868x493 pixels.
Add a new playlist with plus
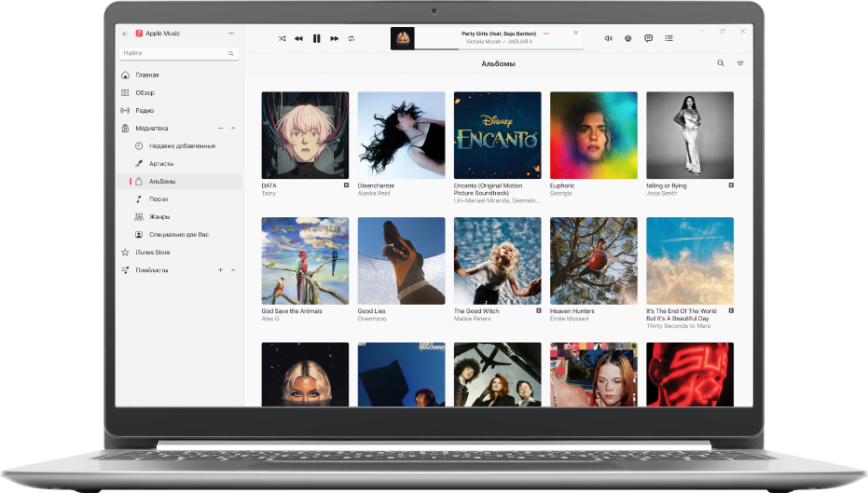[220, 270]
